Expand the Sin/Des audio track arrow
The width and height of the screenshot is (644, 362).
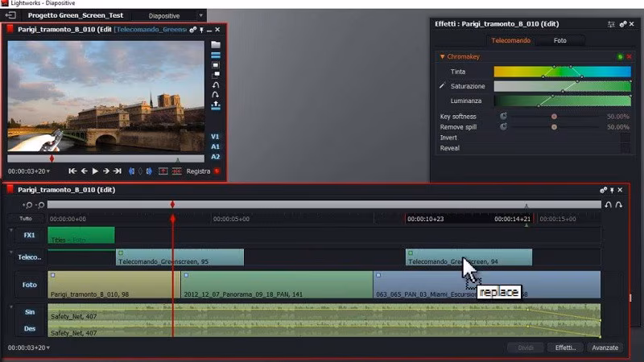tap(11, 307)
